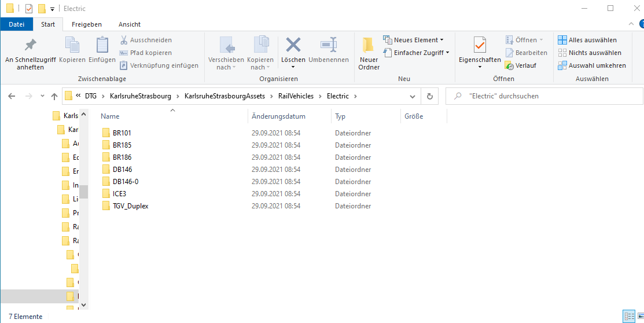Select the BR185 folder
The height and width of the screenshot is (323, 644).
[x=122, y=145]
